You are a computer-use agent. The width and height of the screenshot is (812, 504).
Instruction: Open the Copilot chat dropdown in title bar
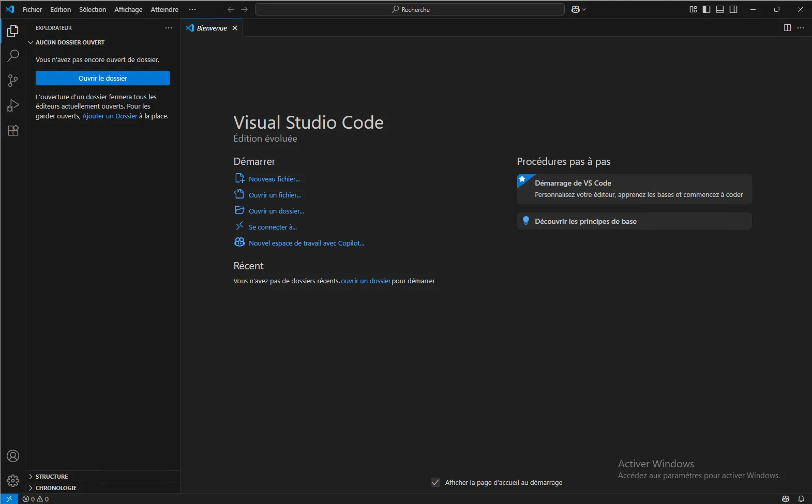click(x=584, y=9)
